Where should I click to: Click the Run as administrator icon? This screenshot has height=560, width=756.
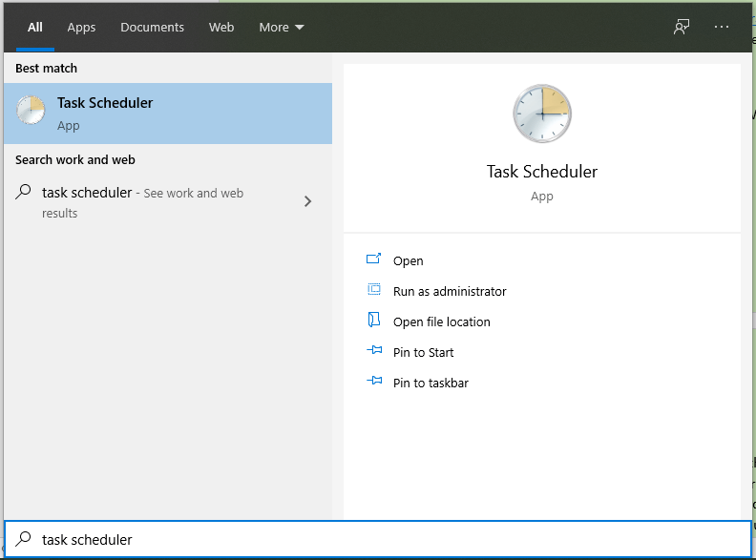[x=374, y=290]
